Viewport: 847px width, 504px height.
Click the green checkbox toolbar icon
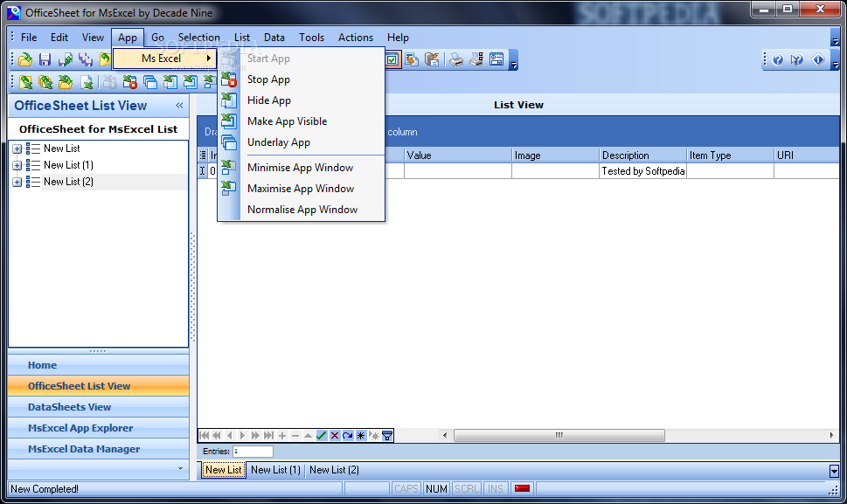click(x=392, y=59)
